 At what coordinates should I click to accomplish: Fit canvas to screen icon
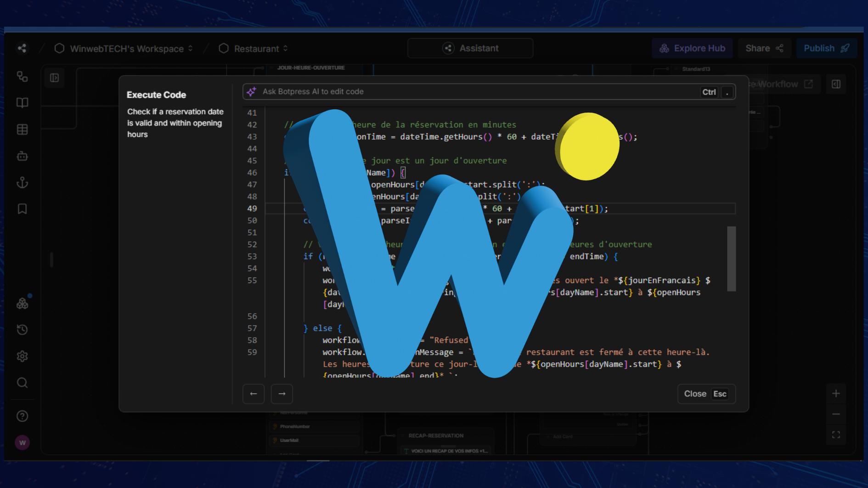pos(836,435)
